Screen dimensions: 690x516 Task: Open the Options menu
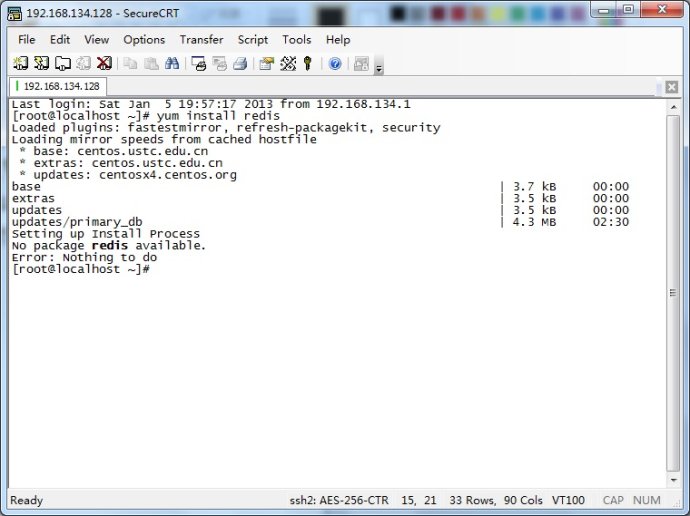[x=144, y=40]
